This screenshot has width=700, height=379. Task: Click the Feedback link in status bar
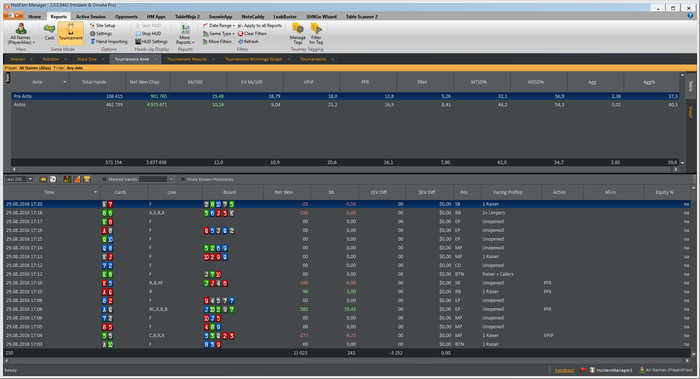(564, 370)
